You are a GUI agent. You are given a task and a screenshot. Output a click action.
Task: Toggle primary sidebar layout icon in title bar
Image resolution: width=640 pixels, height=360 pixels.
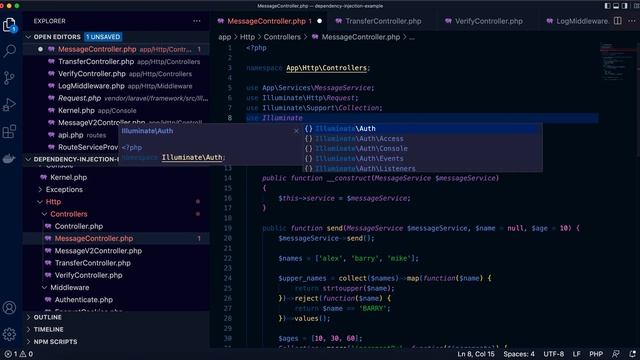607,6
